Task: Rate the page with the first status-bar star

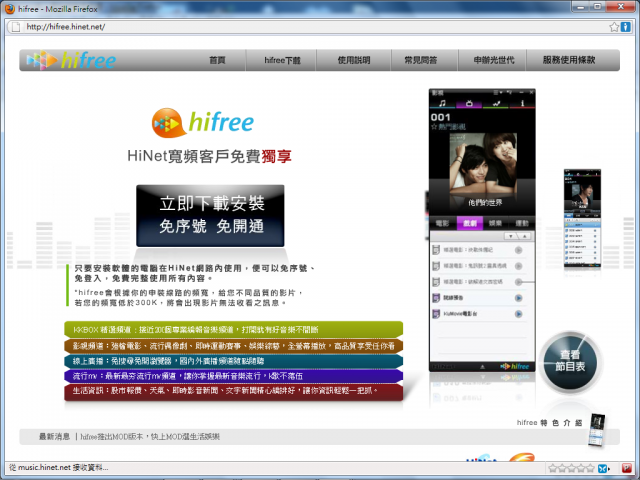Action: 553,468
